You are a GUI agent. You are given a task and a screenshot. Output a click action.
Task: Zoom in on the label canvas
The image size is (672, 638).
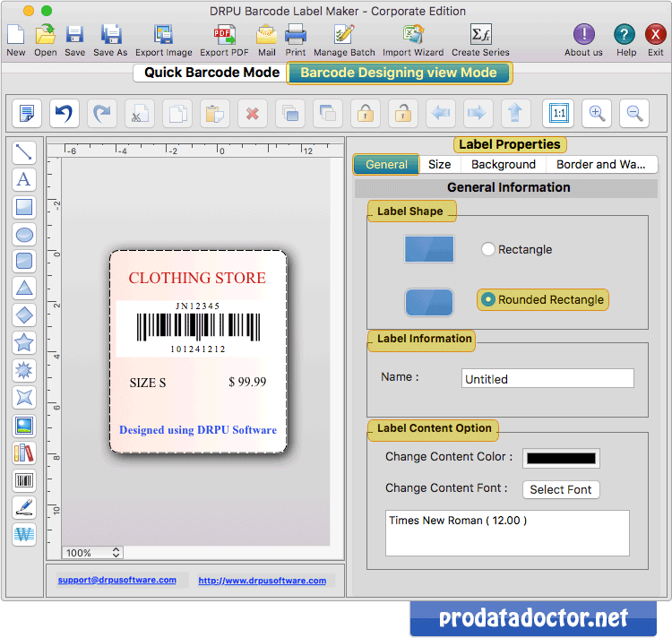pyautogui.click(x=597, y=114)
